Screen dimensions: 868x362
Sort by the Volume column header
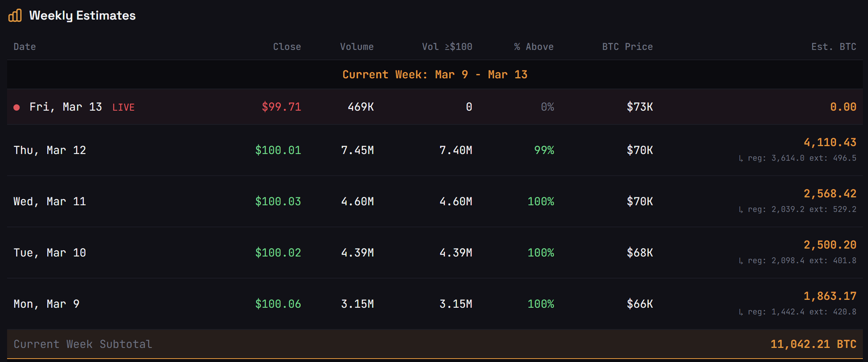click(356, 47)
